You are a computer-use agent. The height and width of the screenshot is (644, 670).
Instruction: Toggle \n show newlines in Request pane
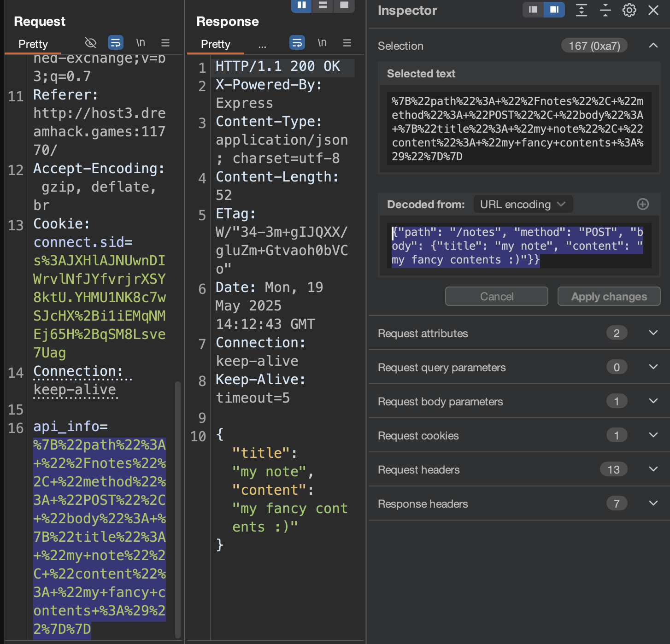coord(141,43)
